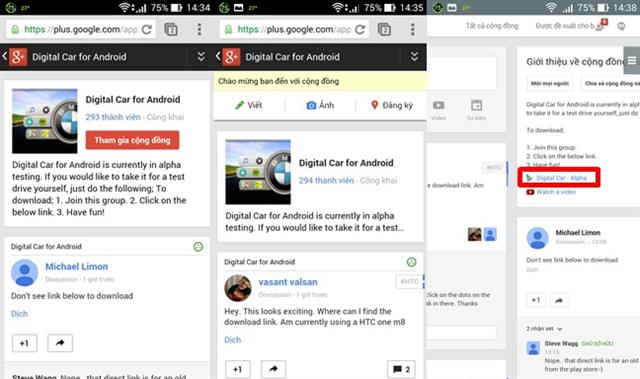The width and height of the screenshot is (640, 379).
Task: Expand the double-chevron header menu in 14:35 screenshot
Action: pyautogui.click(x=414, y=57)
